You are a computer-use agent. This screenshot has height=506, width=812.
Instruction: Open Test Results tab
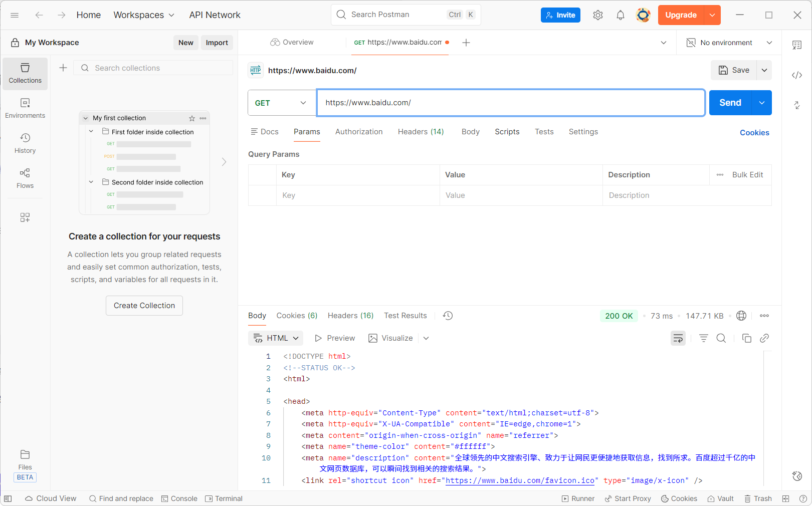coord(405,316)
